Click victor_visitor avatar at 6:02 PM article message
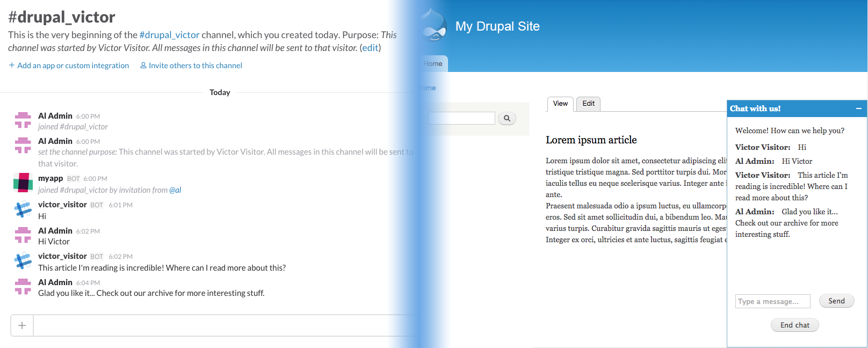Image resolution: width=868 pixels, height=348 pixels. (x=23, y=261)
